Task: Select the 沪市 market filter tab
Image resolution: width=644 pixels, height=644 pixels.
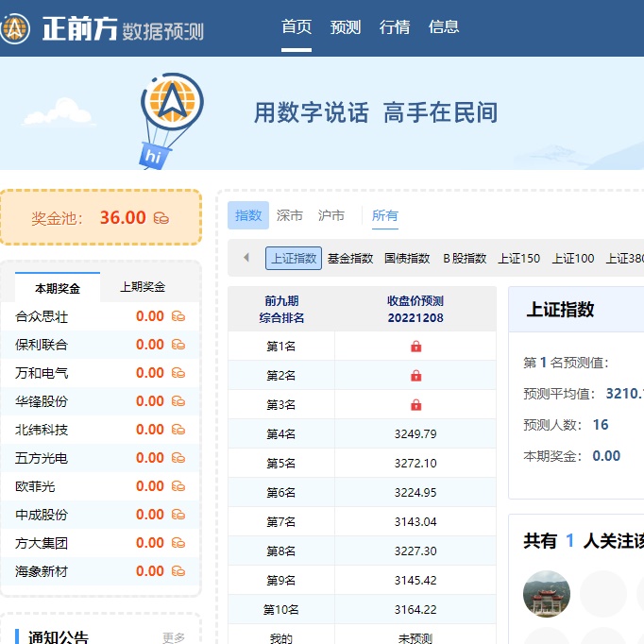Action: pos(331,215)
